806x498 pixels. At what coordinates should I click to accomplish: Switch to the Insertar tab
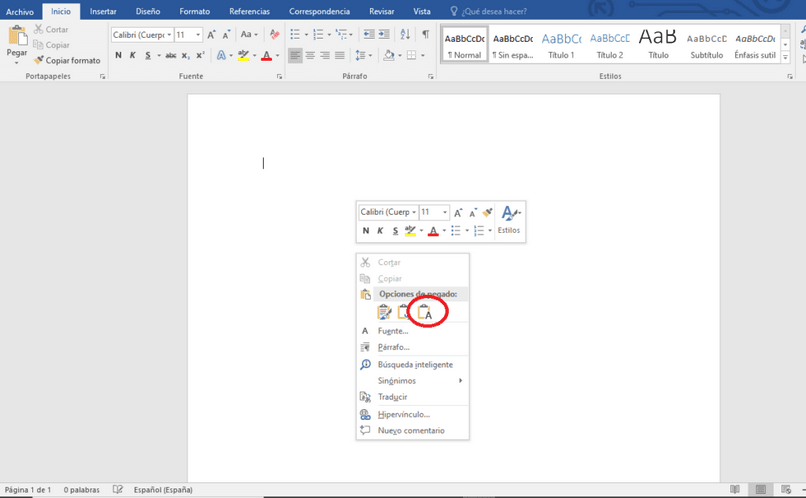(103, 11)
